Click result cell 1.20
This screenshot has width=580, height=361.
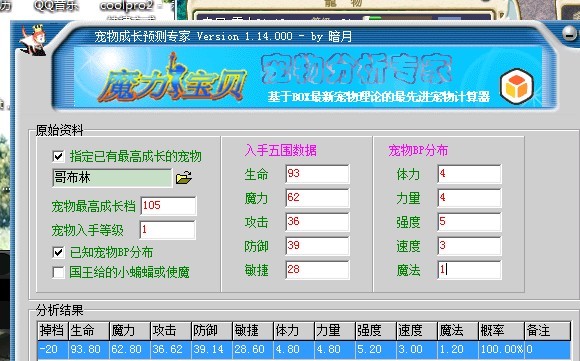457,349
